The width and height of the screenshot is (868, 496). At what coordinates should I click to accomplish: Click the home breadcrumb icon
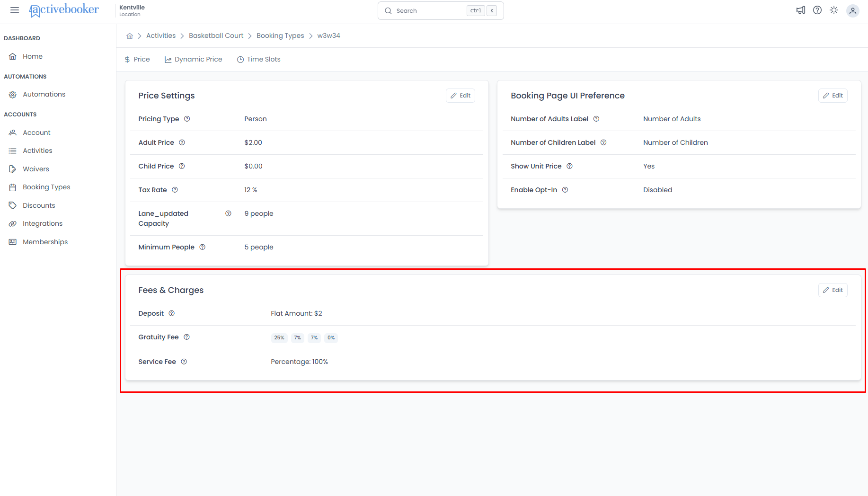[x=130, y=35]
